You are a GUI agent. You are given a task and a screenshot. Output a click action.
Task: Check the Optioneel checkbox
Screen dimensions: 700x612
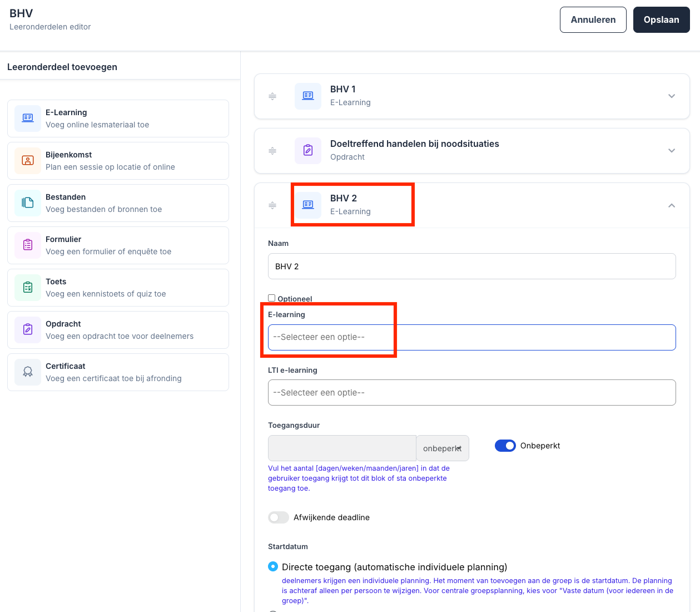point(272,298)
